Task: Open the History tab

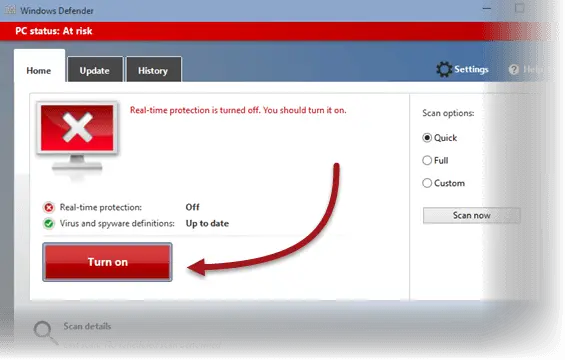Action: click(153, 70)
